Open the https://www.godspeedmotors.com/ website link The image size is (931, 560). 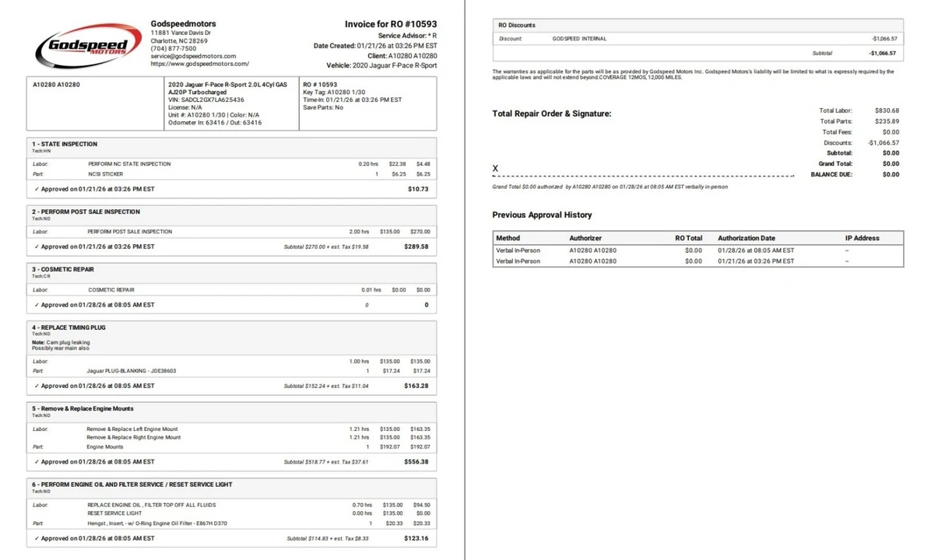coord(199,64)
